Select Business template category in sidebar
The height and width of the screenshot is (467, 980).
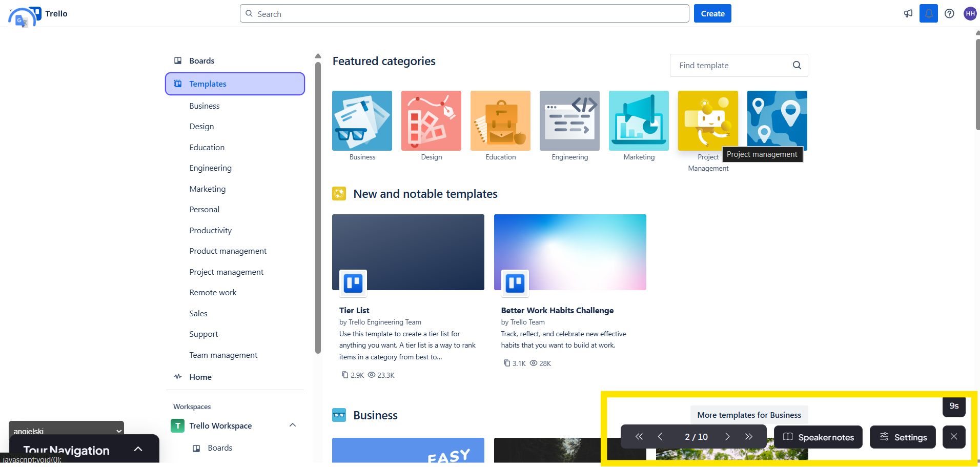pyautogui.click(x=204, y=106)
